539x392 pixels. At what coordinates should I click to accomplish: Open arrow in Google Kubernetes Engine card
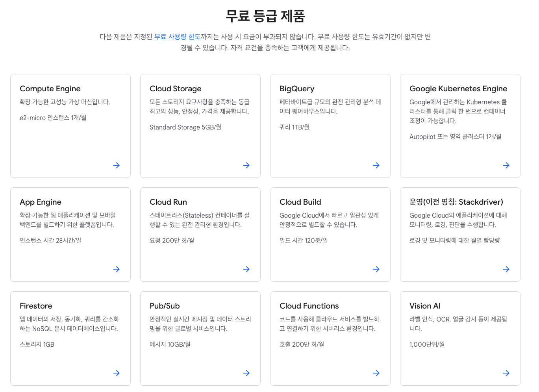[506, 165]
